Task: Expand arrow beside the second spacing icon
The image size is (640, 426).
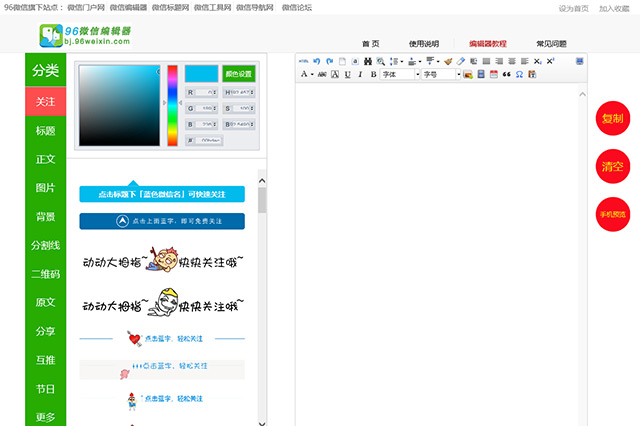Action: point(420,62)
